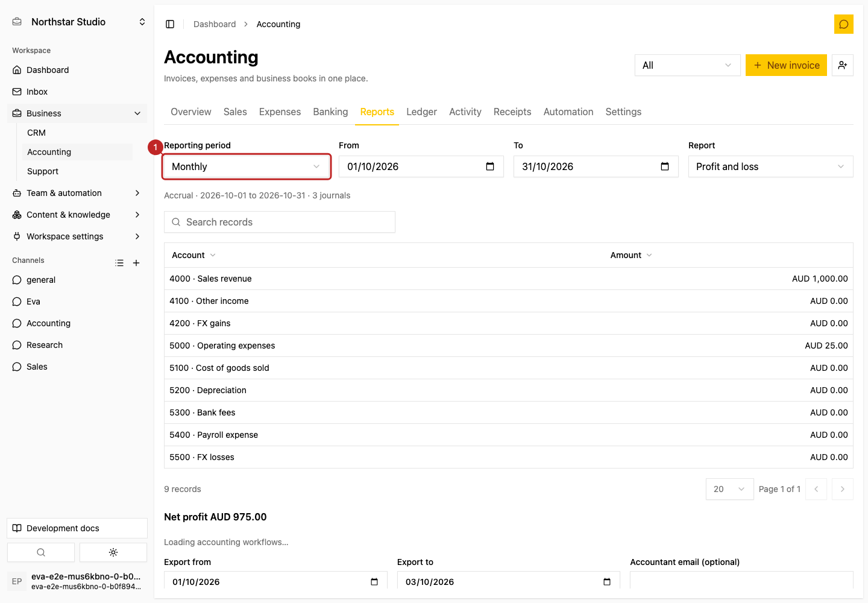Open the Reporting period Monthly dropdown

[x=247, y=166]
